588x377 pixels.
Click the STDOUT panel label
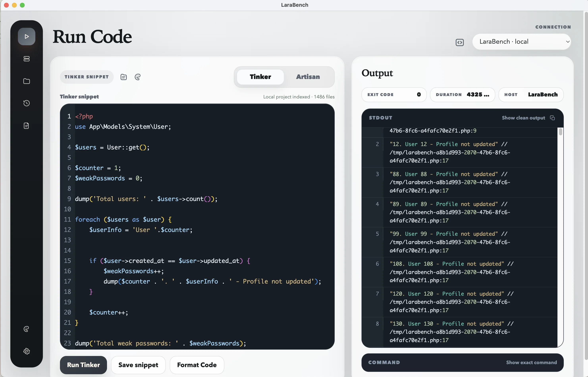[x=381, y=118]
